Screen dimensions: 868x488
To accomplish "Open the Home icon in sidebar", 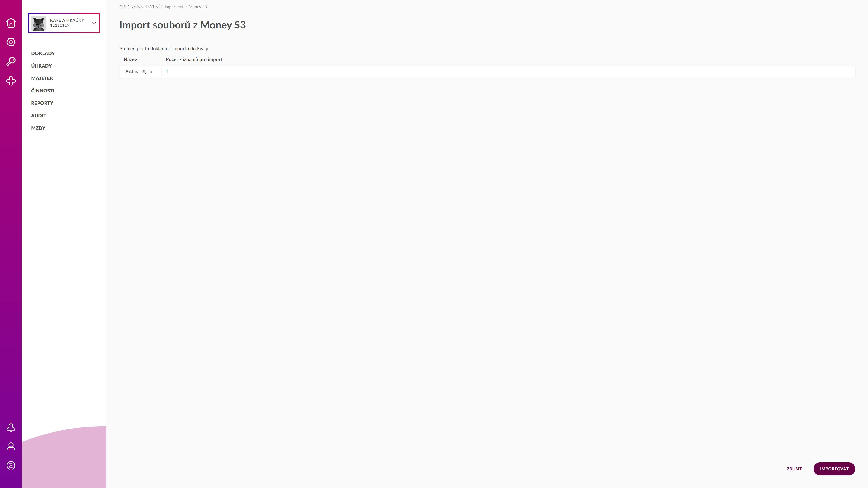I will click(11, 23).
